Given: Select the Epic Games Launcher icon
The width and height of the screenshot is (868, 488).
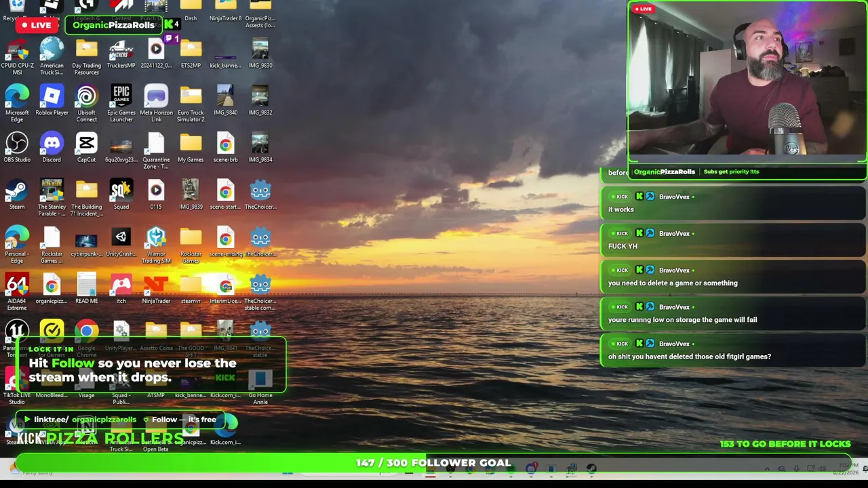Looking at the screenshot, I should pos(121,103).
